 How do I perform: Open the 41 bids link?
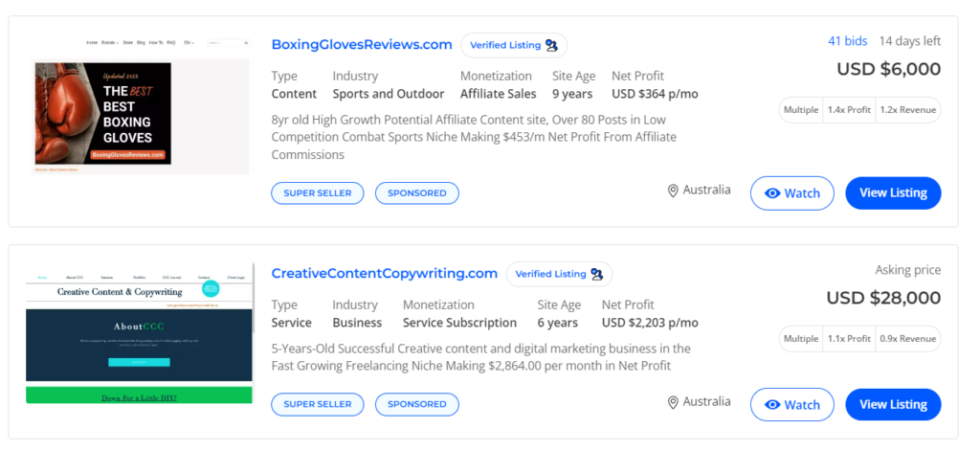(847, 41)
